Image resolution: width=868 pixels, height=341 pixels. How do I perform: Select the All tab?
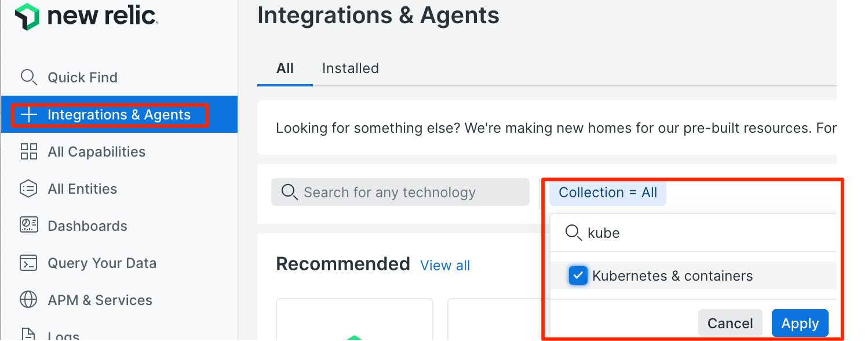(285, 68)
